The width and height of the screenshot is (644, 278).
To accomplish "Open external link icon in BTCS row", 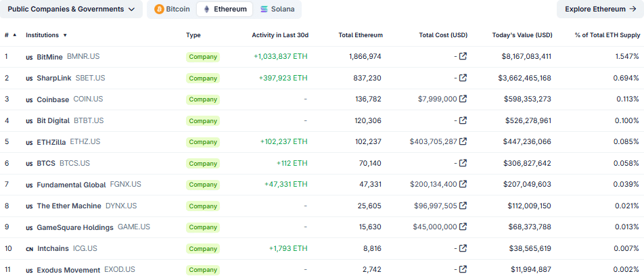I will [x=463, y=163].
